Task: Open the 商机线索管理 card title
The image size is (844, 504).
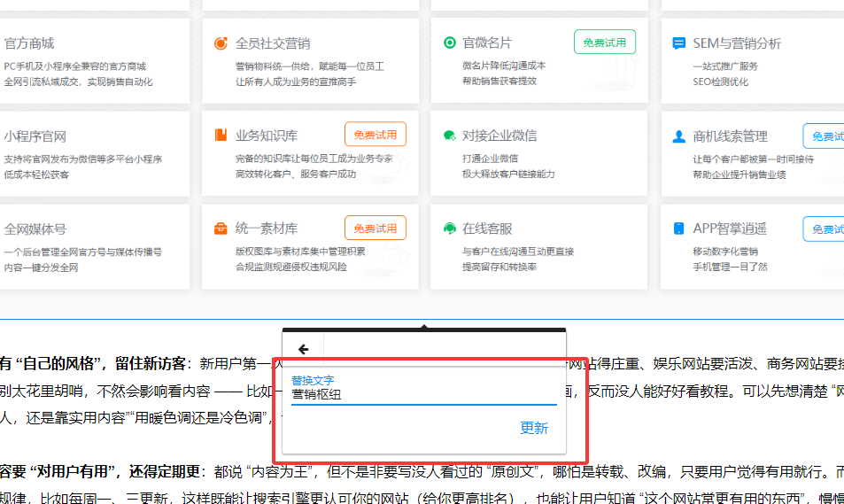Action: coord(730,136)
